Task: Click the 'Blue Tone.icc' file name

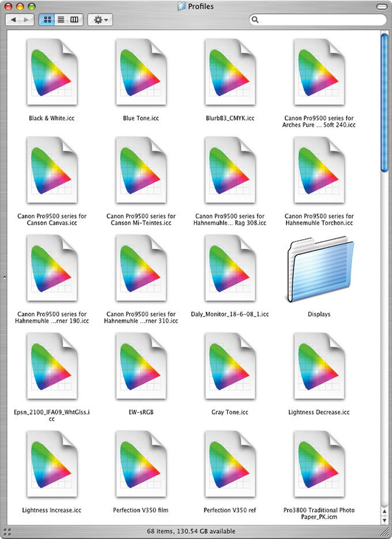Action: coord(141,118)
